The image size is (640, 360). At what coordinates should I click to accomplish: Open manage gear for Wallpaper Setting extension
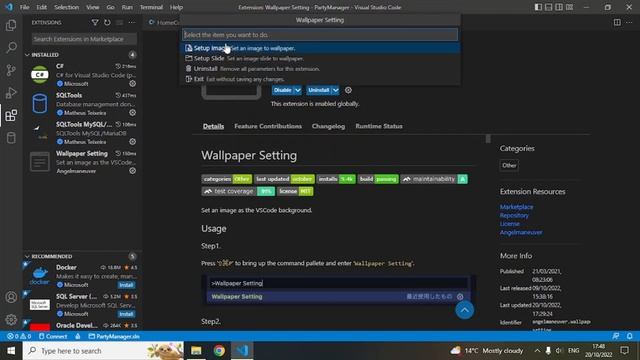click(x=133, y=171)
